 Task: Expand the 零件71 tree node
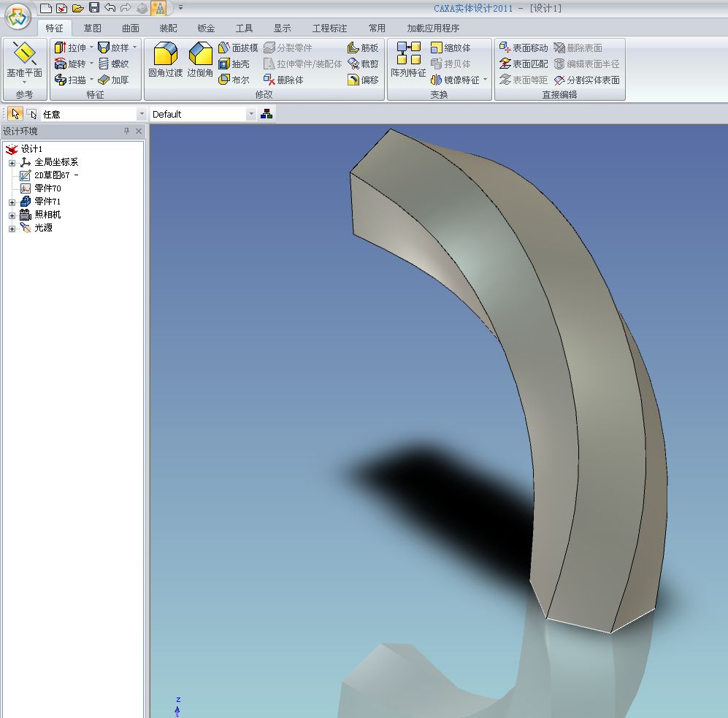click(12, 202)
